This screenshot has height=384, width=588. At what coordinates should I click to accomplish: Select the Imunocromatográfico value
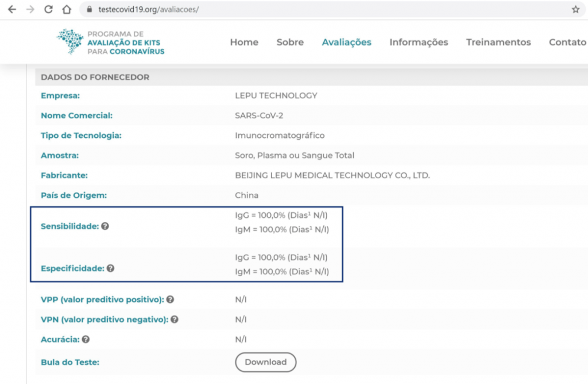[x=280, y=135]
